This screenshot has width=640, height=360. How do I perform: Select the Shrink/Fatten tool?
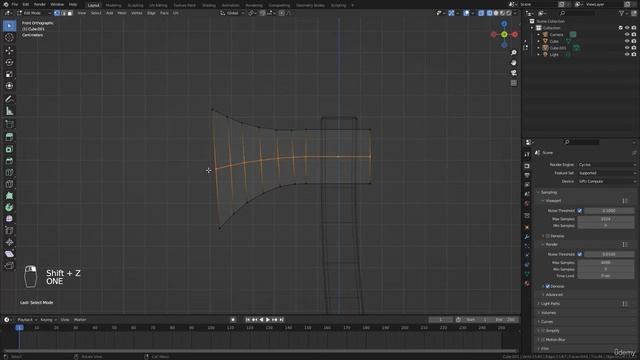pyautogui.click(x=9, y=242)
